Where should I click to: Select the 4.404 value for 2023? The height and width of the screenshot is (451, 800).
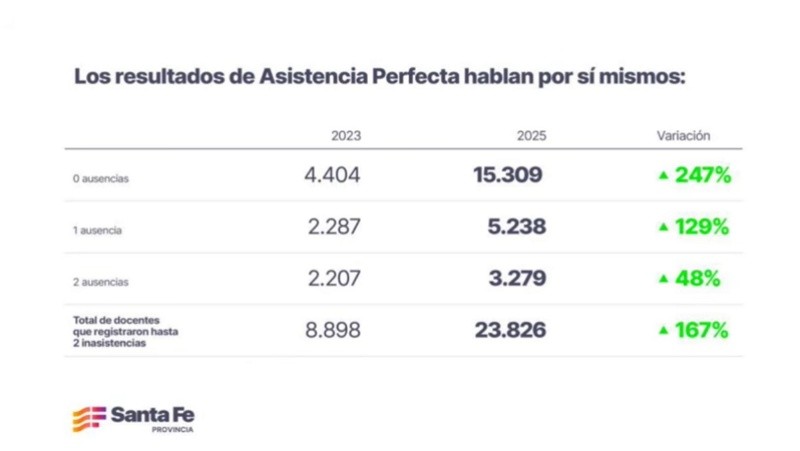332,176
